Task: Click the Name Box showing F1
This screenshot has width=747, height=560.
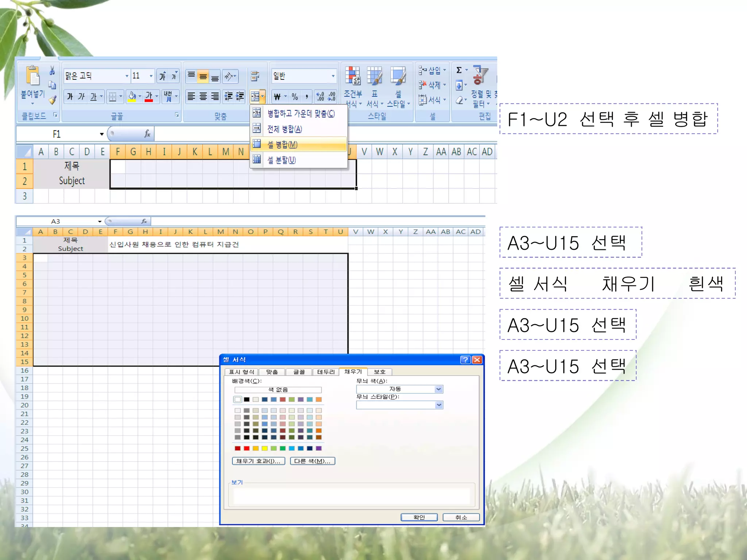Action: pyautogui.click(x=57, y=134)
